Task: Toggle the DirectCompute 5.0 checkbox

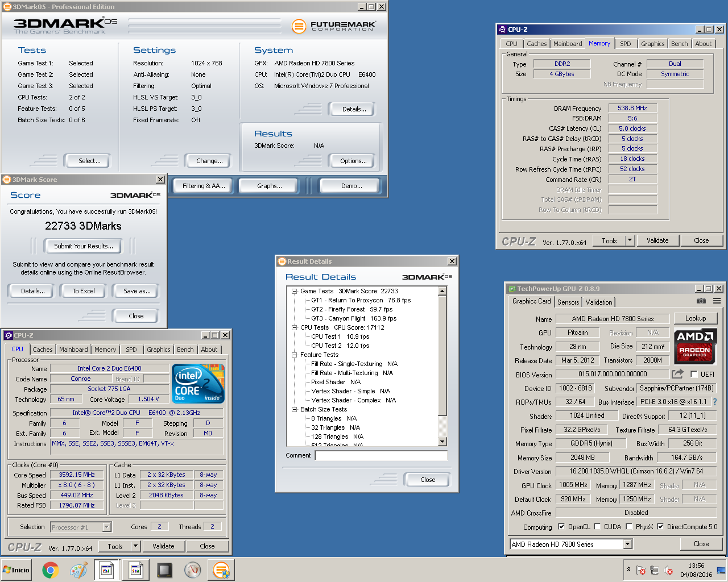Action: tap(660, 526)
